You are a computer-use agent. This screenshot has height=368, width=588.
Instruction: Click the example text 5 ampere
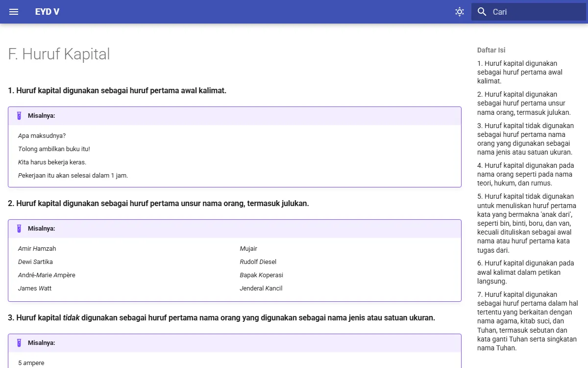(31, 363)
